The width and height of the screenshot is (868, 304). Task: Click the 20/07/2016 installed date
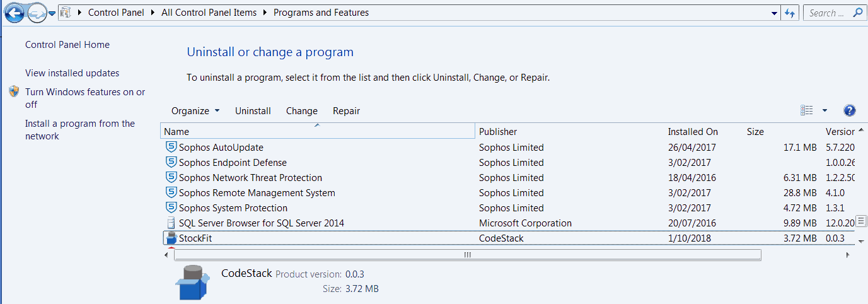tap(692, 223)
